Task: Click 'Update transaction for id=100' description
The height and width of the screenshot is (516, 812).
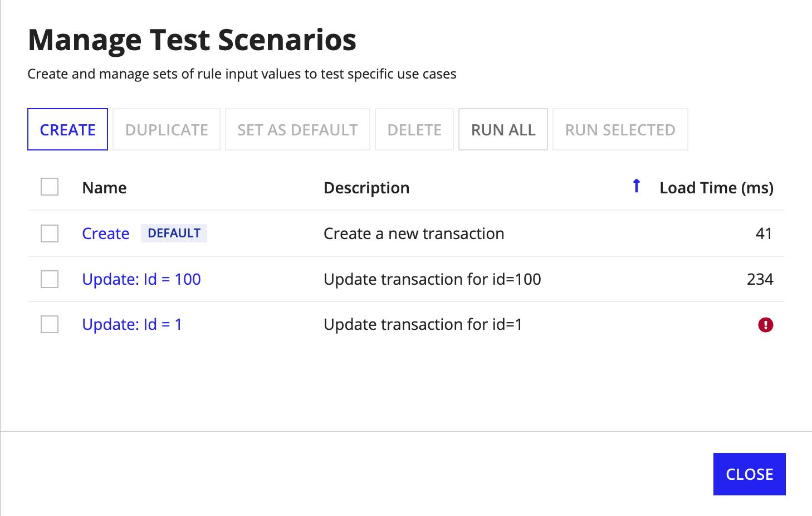Action: pos(432,279)
